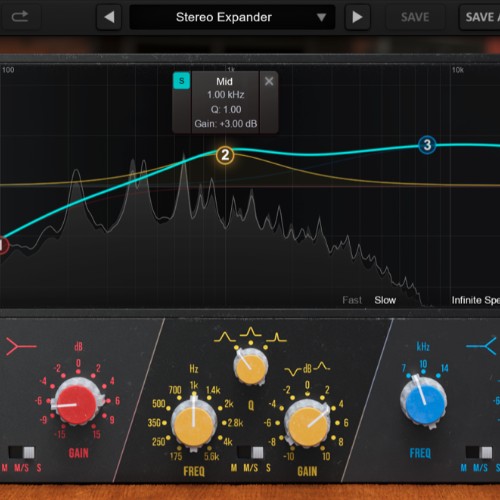This screenshot has width=500, height=500.
Task: Click the 350 mark on FREQ dial
Action: pyautogui.click(x=154, y=423)
